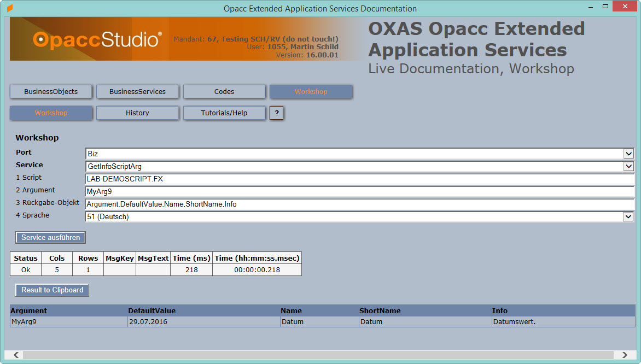641x364 pixels.
Task: Click the orange app icon in title bar
Action: pos(10,8)
